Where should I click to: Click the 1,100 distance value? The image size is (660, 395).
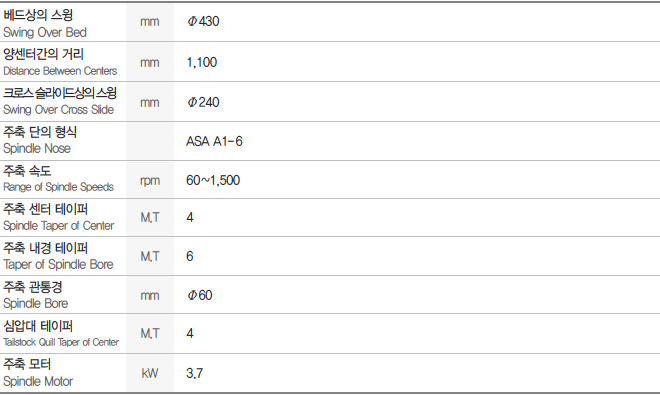click(202, 62)
